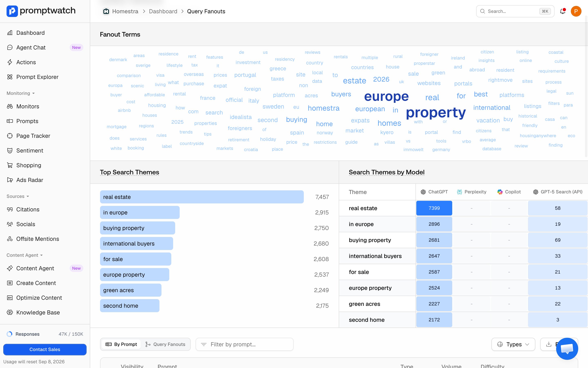This screenshot has height=368, width=588.
Task: Click Contact Sales button
Action: coord(45,349)
